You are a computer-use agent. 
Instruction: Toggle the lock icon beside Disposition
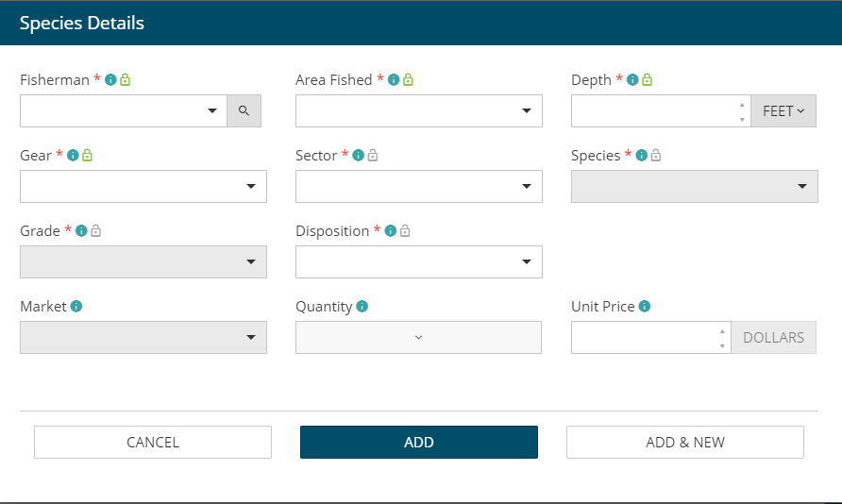[x=405, y=231]
